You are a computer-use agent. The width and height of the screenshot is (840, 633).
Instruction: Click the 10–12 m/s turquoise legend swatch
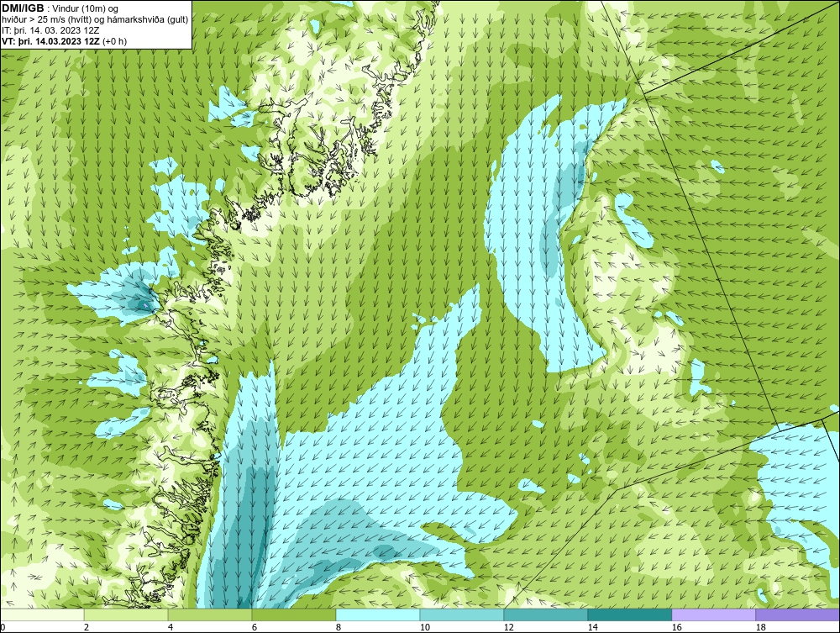tap(462, 615)
